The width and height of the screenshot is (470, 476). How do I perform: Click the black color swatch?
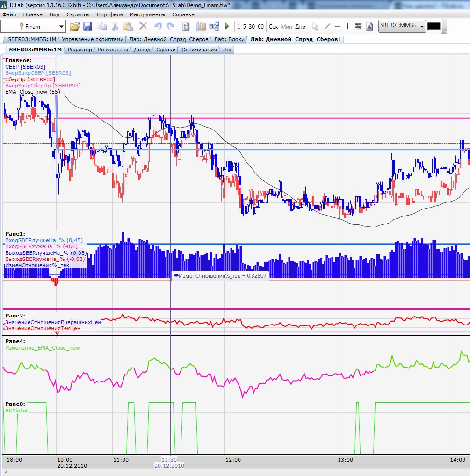(x=434, y=27)
